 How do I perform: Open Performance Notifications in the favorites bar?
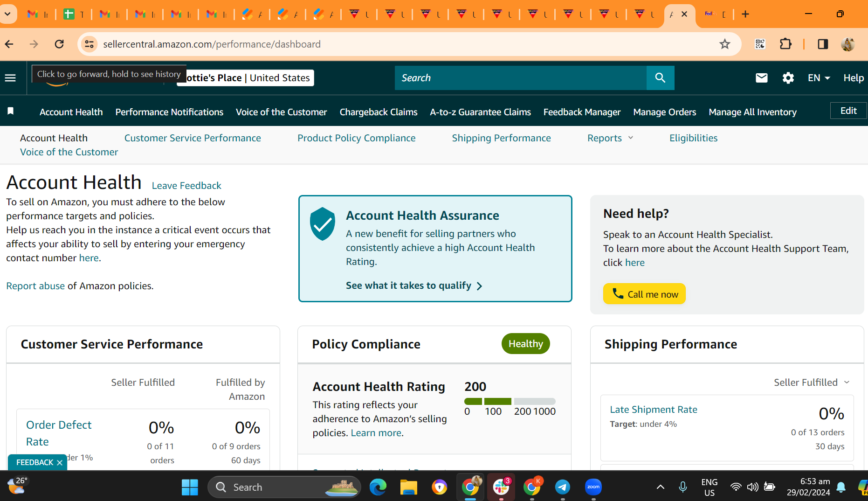(169, 112)
